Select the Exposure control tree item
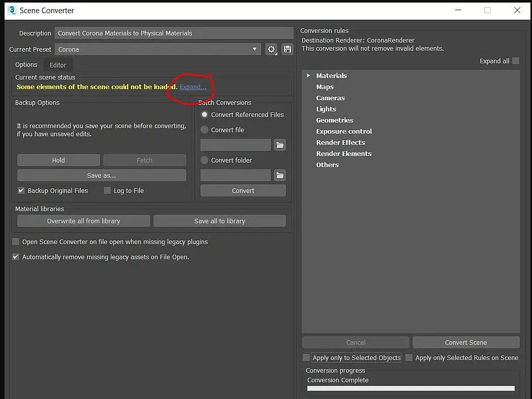532x399 pixels. pos(344,131)
